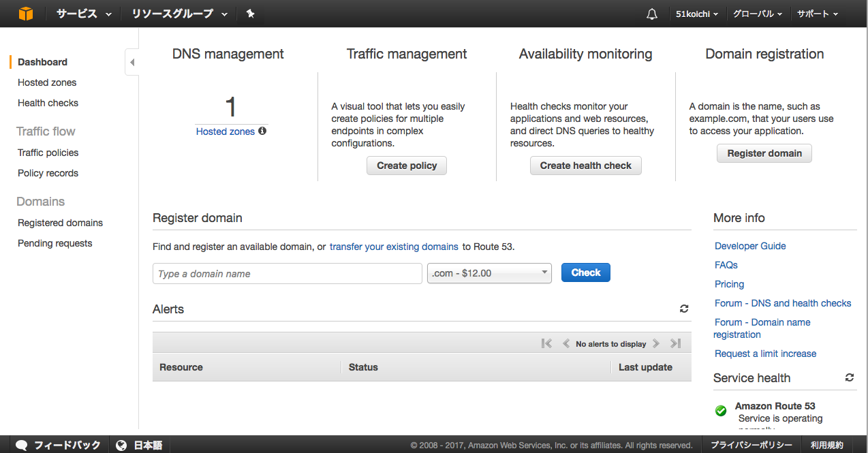Open the グローバル region menu
The height and width of the screenshot is (453, 868).
point(758,14)
